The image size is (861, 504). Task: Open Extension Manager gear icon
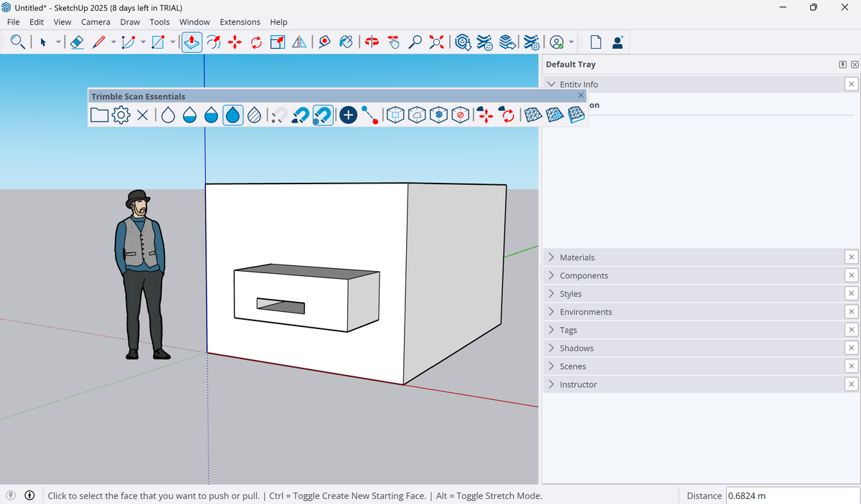coord(531,42)
